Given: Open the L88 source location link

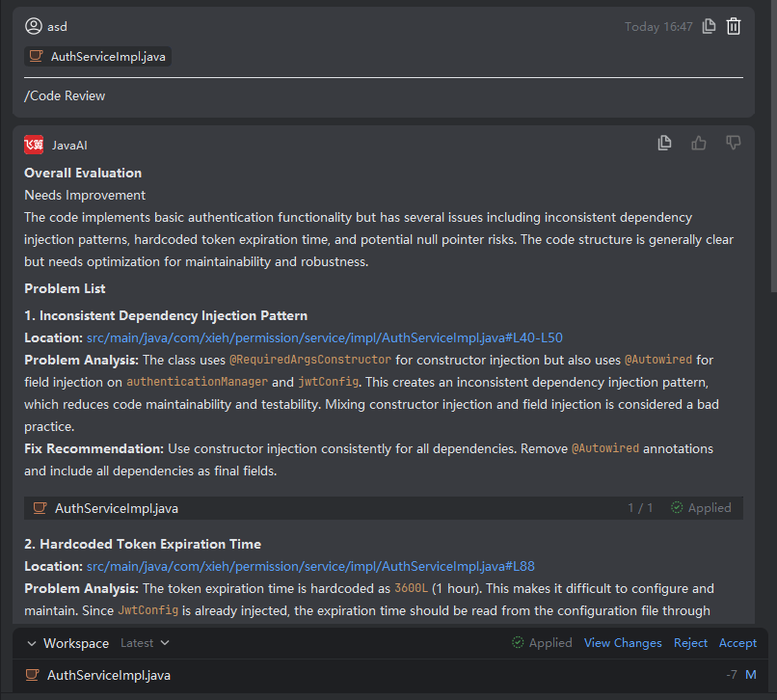Looking at the screenshot, I should coord(310,566).
